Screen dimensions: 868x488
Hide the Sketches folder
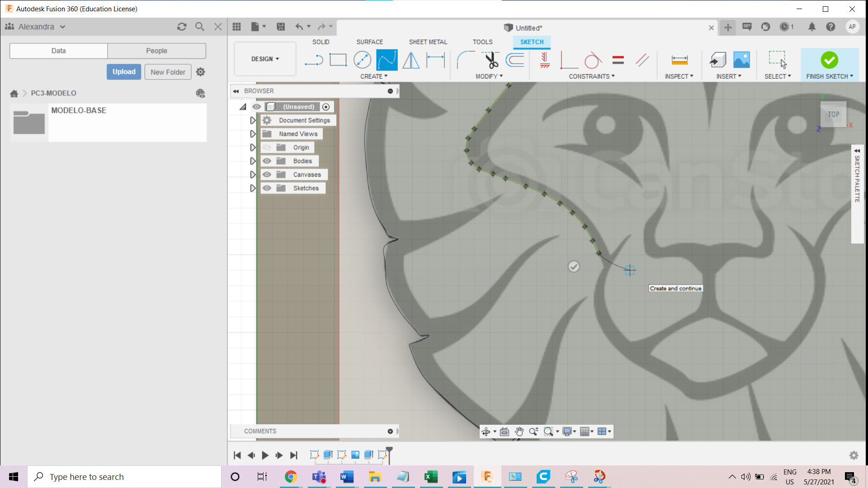coord(267,188)
